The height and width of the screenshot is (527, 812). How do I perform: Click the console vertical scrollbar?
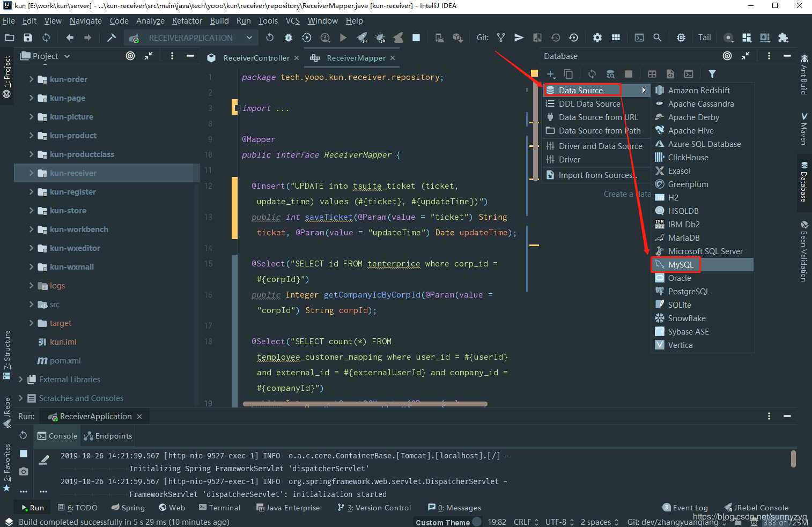[793, 459]
